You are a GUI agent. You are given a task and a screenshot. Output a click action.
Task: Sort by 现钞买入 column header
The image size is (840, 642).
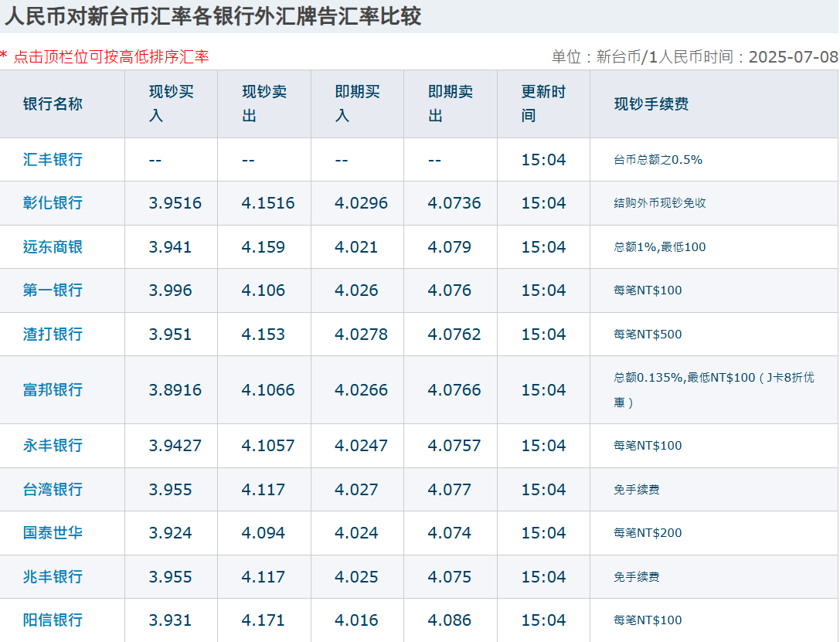(x=171, y=104)
